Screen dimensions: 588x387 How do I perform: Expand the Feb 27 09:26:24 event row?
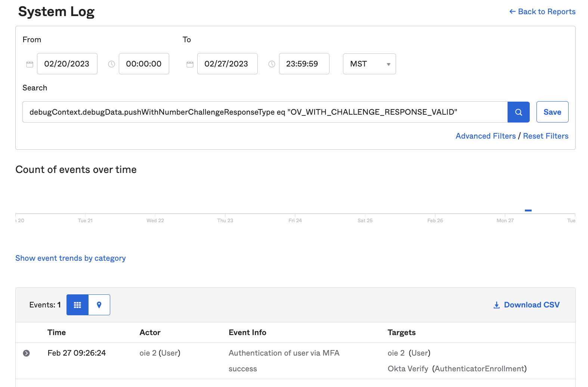pos(27,353)
